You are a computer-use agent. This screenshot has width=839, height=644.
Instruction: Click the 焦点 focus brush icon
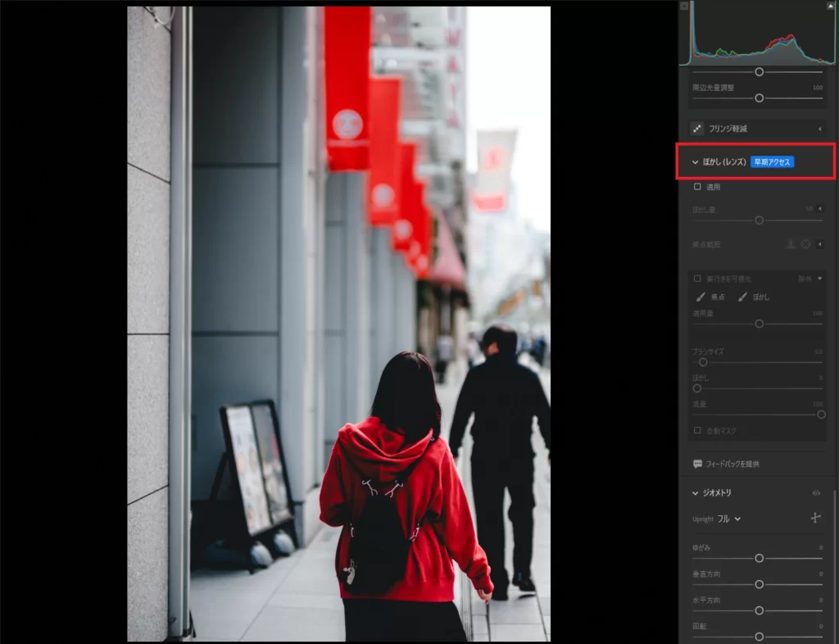coord(701,297)
